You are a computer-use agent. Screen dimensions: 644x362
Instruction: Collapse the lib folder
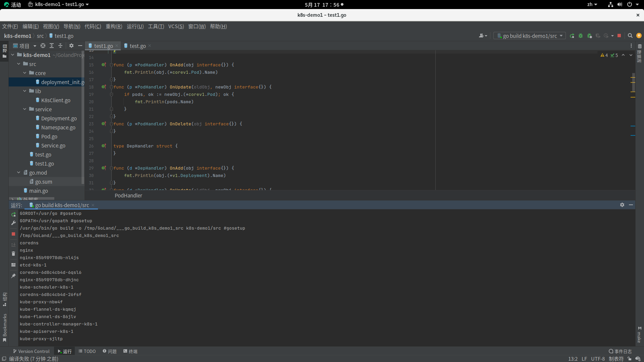(24, 91)
